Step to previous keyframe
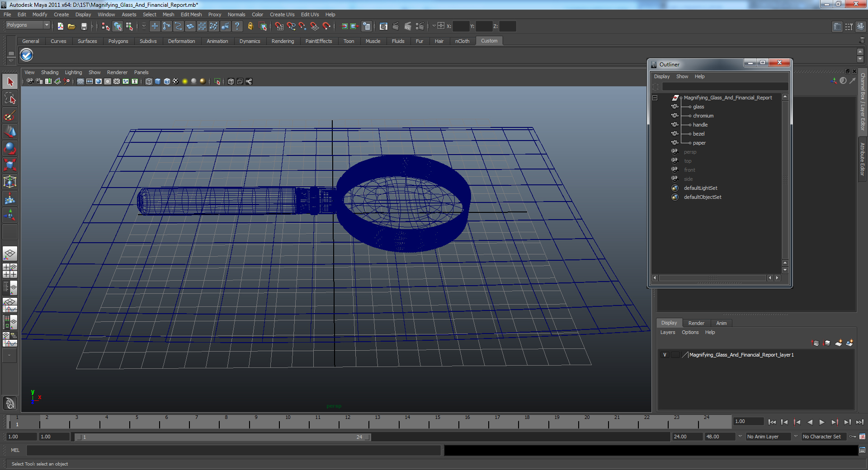This screenshot has width=868, height=470. click(x=797, y=422)
